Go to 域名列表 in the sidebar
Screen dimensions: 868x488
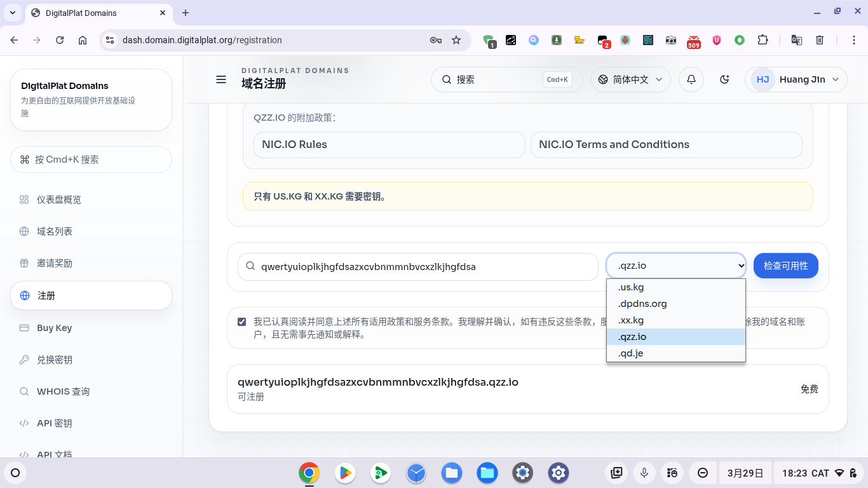click(55, 231)
